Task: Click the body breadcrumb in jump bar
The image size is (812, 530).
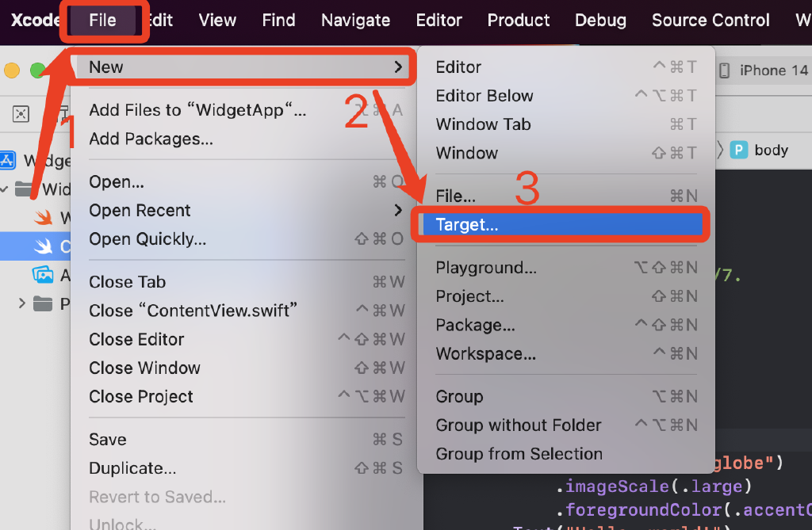Action: point(771,150)
